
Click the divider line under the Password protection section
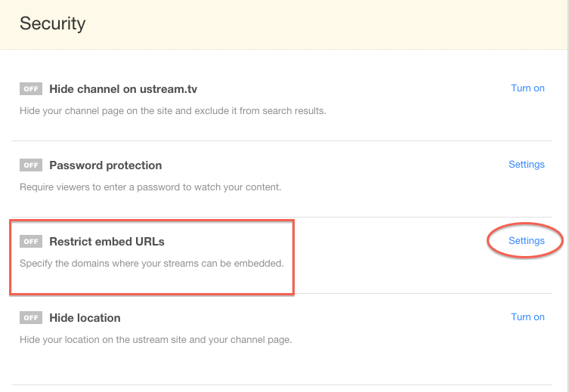[283, 217]
